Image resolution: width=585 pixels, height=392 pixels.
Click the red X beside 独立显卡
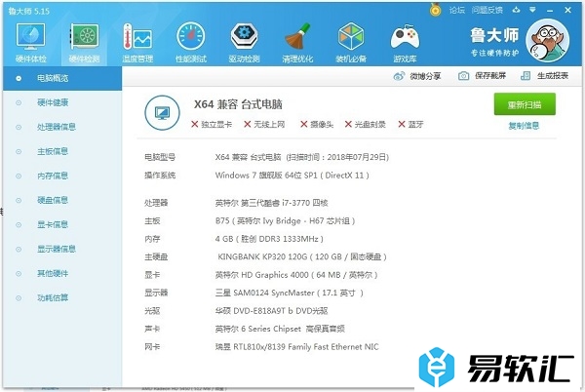point(194,124)
